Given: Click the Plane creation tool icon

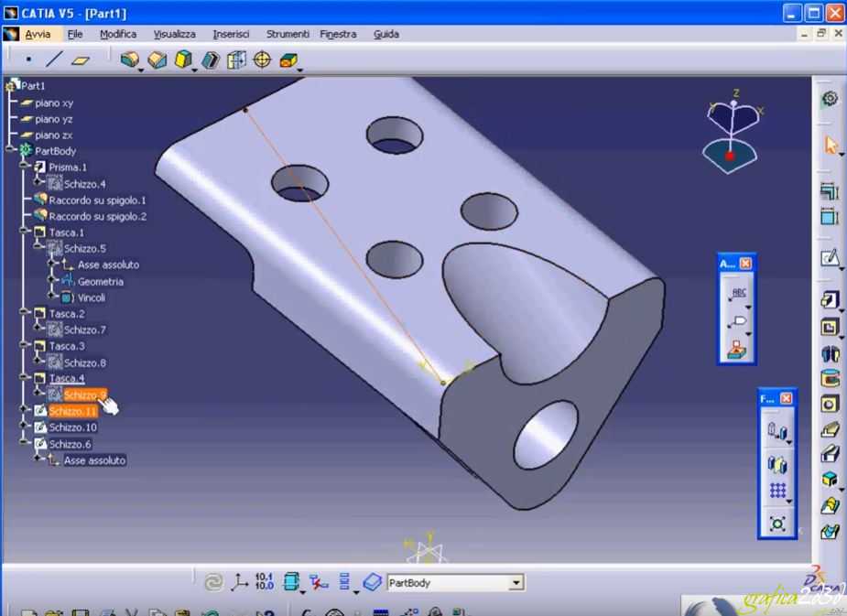Looking at the screenshot, I should point(81,59).
